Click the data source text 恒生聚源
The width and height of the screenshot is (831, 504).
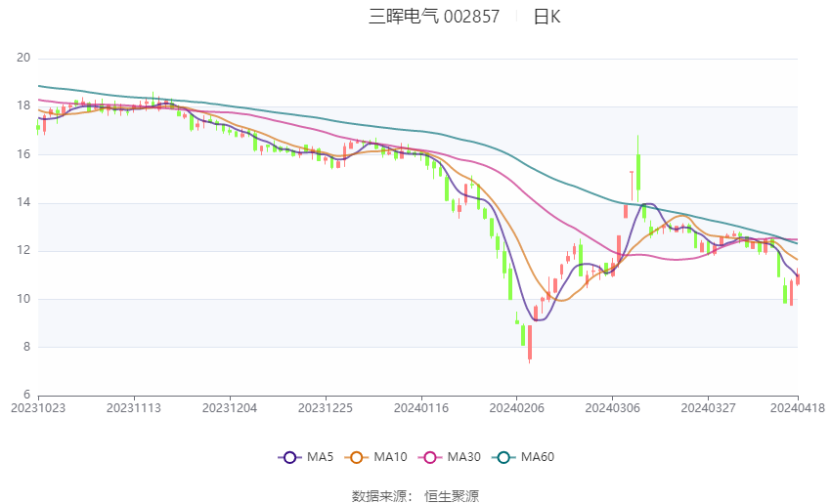coord(452,496)
